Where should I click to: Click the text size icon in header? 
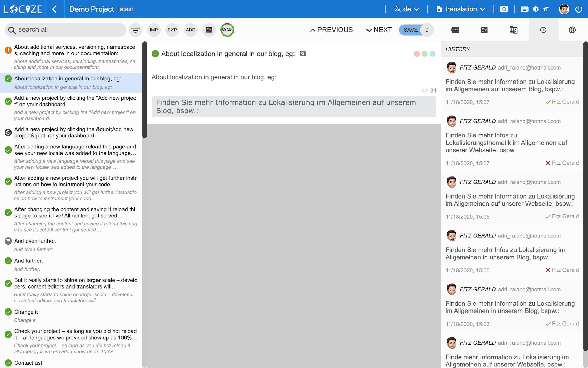(x=546, y=9)
